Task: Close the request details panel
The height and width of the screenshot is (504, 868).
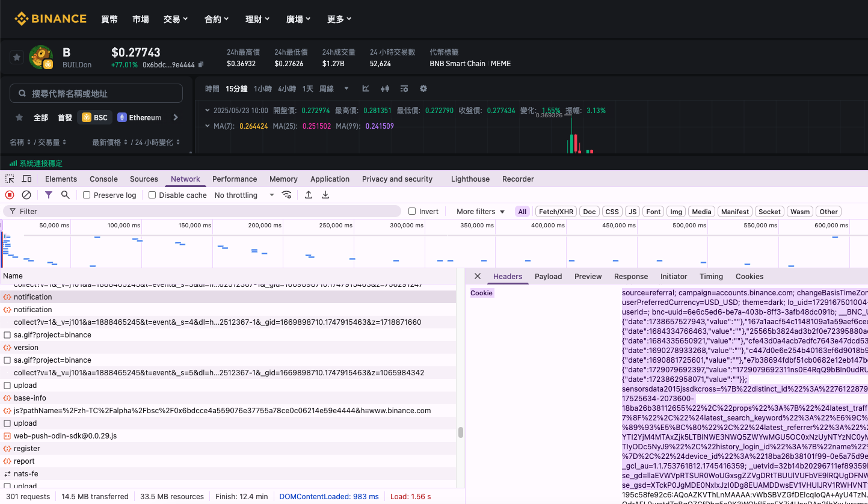Action: 478,276
